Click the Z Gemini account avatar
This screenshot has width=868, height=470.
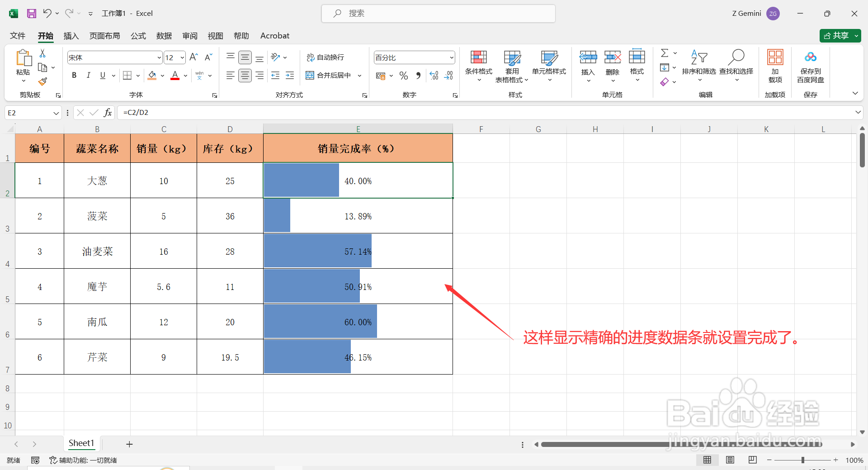tap(773, 14)
